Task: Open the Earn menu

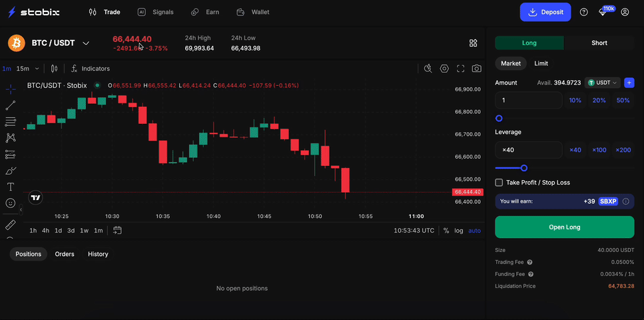Action: [205, 12]
